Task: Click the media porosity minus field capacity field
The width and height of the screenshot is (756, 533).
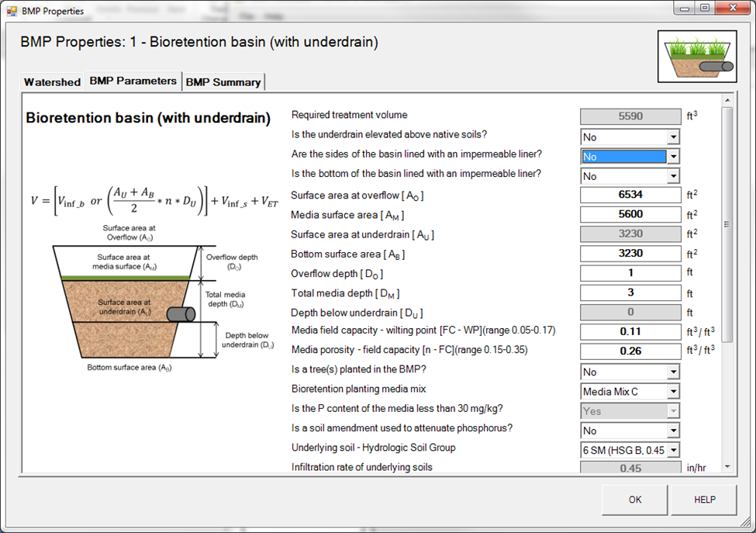Action: [630, 351]
